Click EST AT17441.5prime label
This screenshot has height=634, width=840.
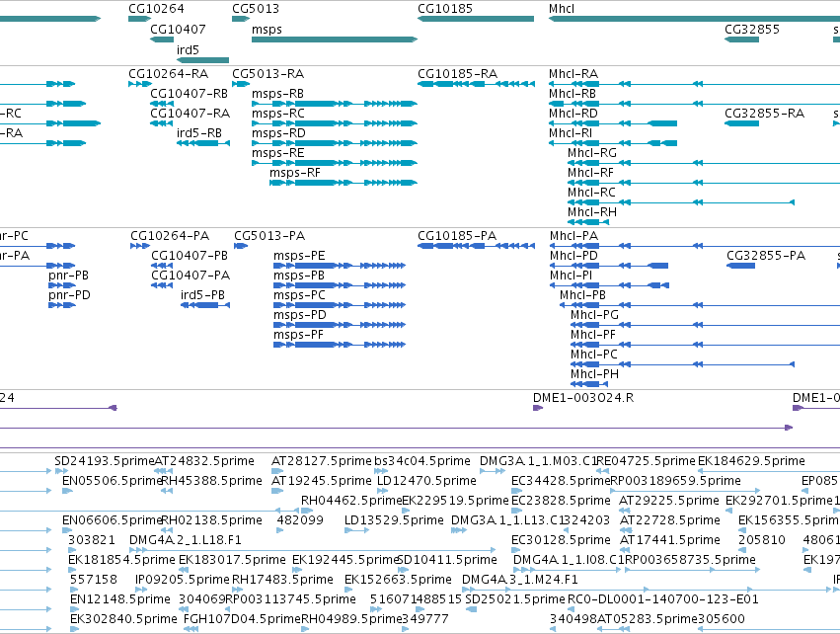pos(670,541)
